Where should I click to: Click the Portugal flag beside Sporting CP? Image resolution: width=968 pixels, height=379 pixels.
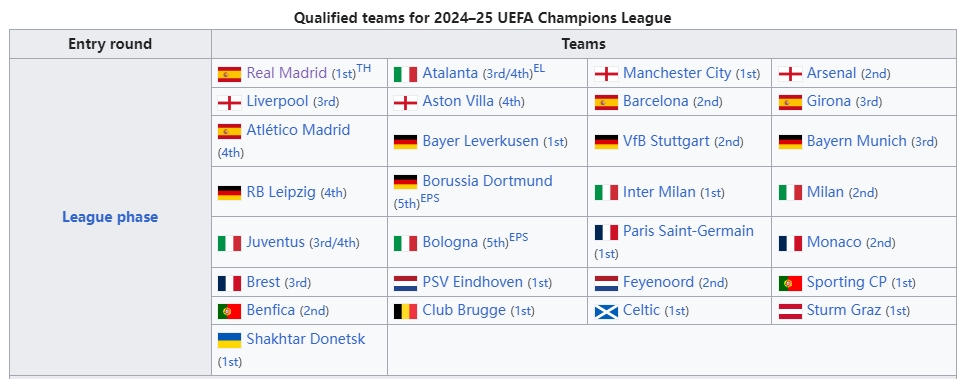click(x=790, y=283)
